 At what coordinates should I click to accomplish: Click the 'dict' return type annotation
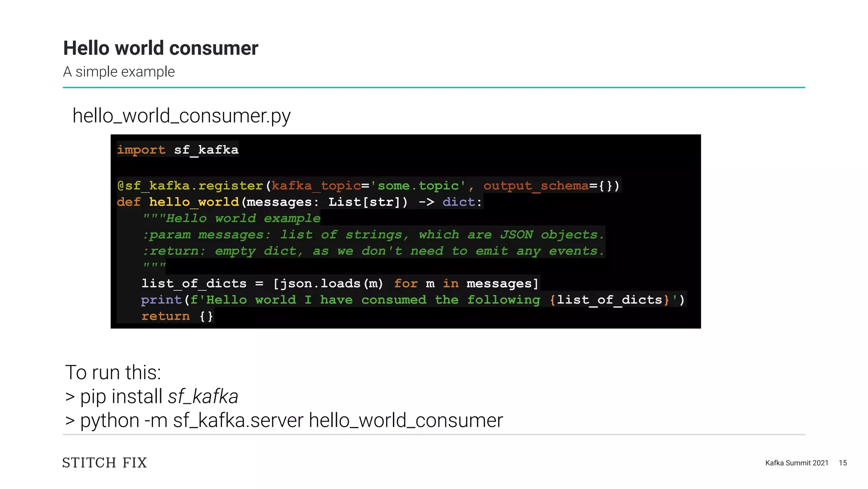tap(459, 202)
